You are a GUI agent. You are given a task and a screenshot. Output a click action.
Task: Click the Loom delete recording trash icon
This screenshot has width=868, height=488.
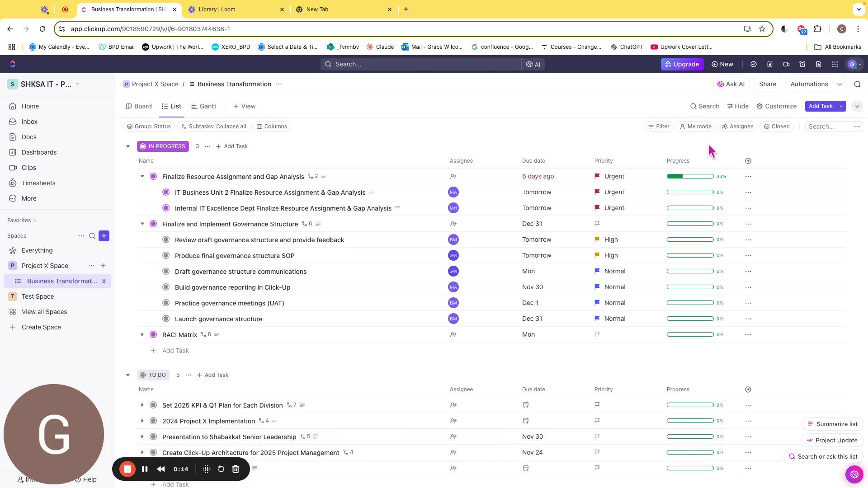236,469
